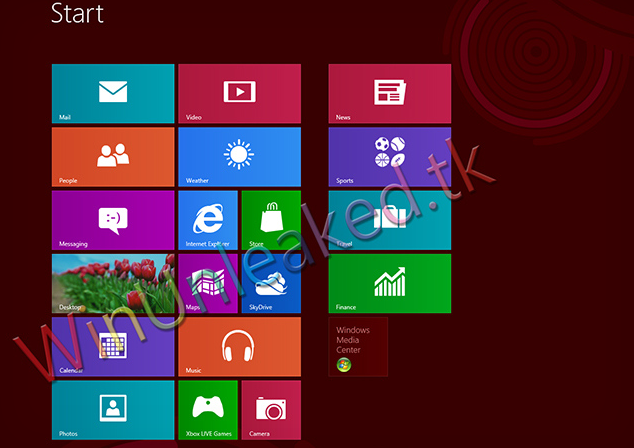Launch Internet Explorer tile

coord(207,220)
